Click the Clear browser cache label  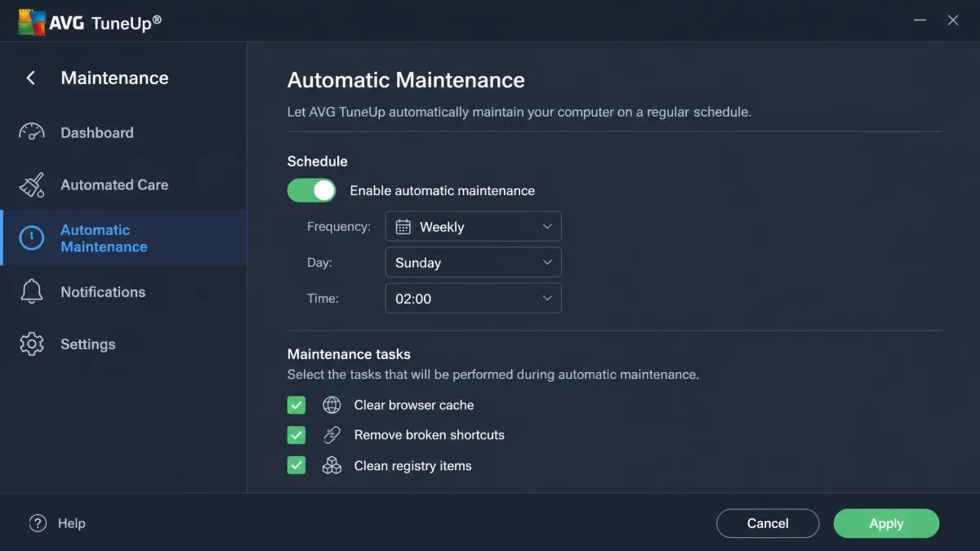414,405
